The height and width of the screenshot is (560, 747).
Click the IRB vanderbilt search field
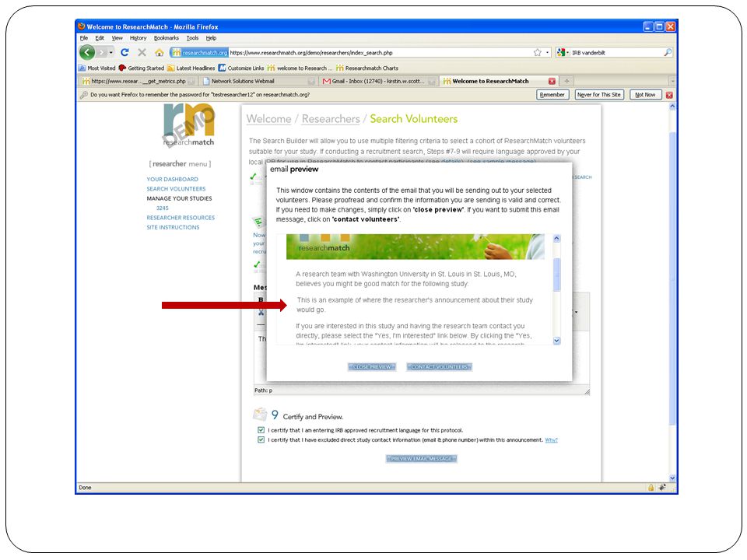coord(616,52)
